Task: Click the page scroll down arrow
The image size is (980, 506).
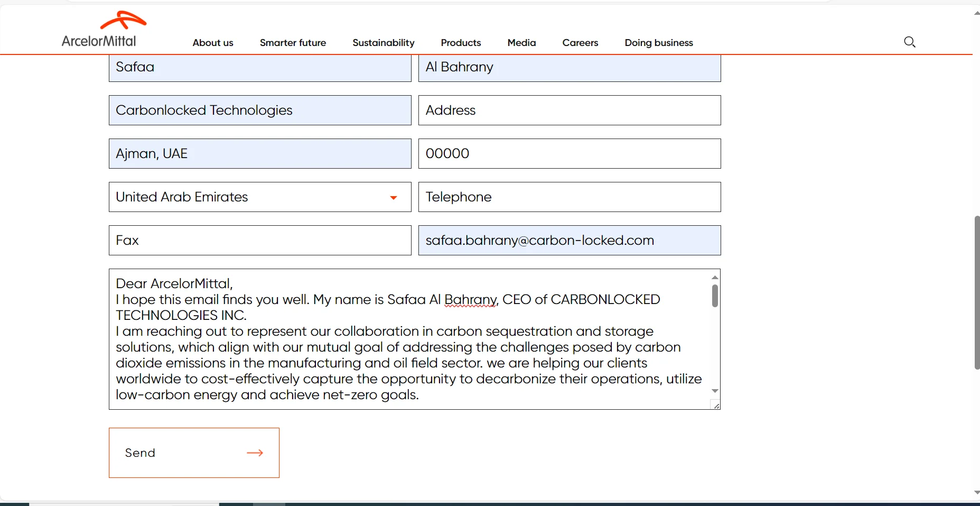Action: coord(977,492)
